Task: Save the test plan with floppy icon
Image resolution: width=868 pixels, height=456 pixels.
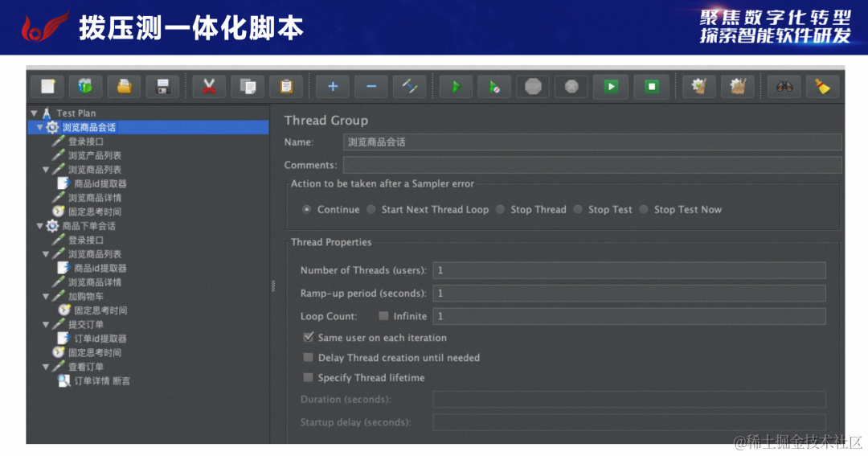Action: pyautogui.click(x=162, y=86)
